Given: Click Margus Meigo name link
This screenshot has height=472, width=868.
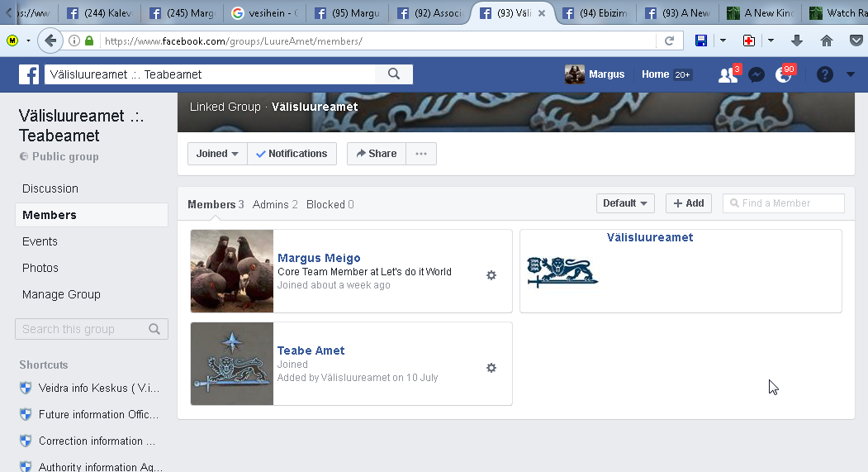Looking at the screenshot, I should (319, 258).
